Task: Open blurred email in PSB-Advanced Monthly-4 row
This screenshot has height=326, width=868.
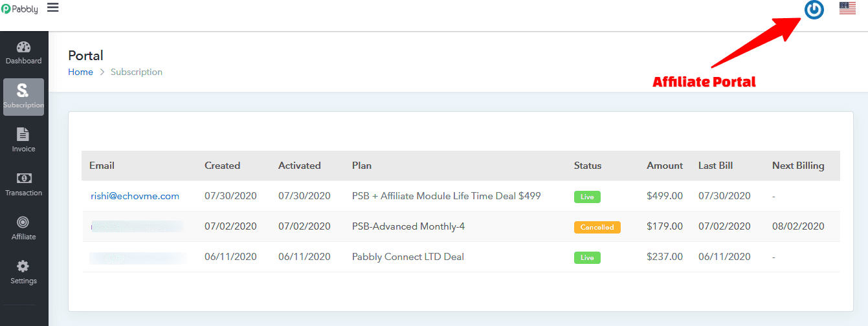Action: pos(137,226)
